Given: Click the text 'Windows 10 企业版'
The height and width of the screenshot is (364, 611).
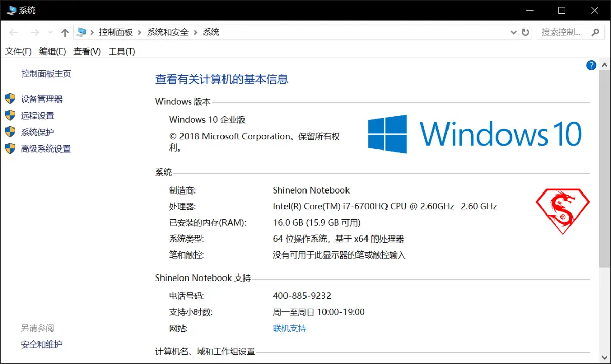Looking at the screenshot, I should point(207,119).
